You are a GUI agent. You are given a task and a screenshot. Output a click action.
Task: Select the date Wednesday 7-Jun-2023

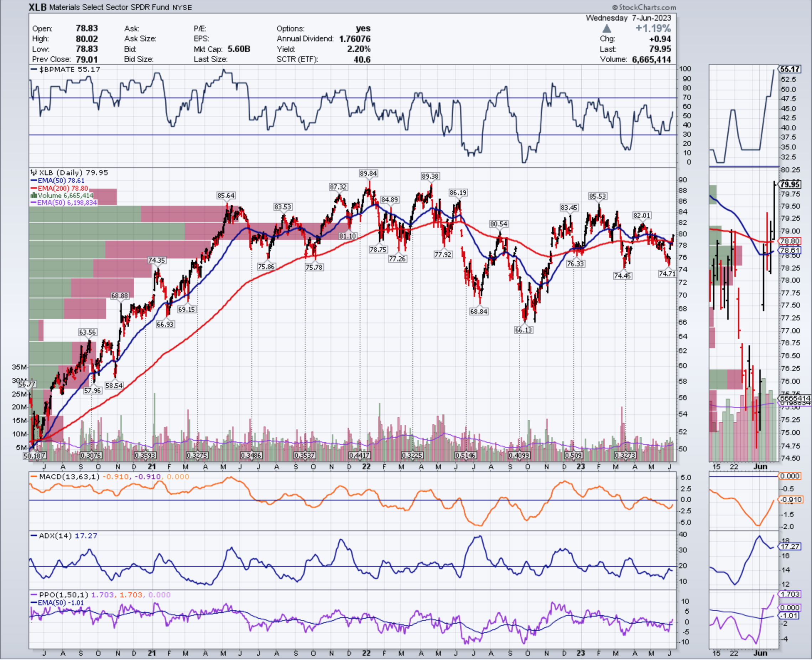click(x=628, y=18)
